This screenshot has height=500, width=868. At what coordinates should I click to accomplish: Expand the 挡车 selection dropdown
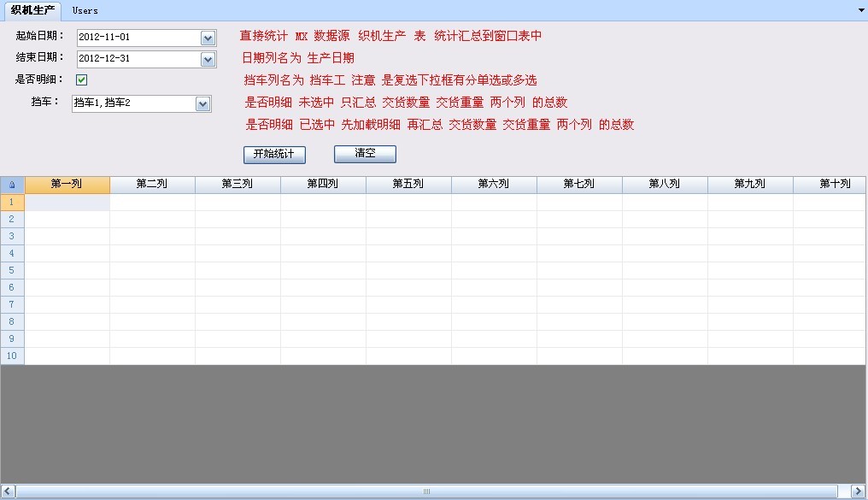202,103
